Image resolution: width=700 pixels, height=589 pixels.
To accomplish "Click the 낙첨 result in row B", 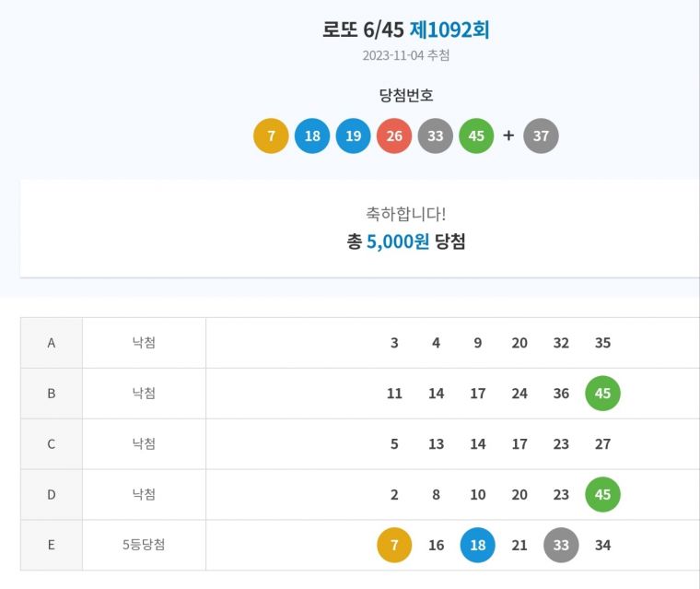I will [144, 394].
